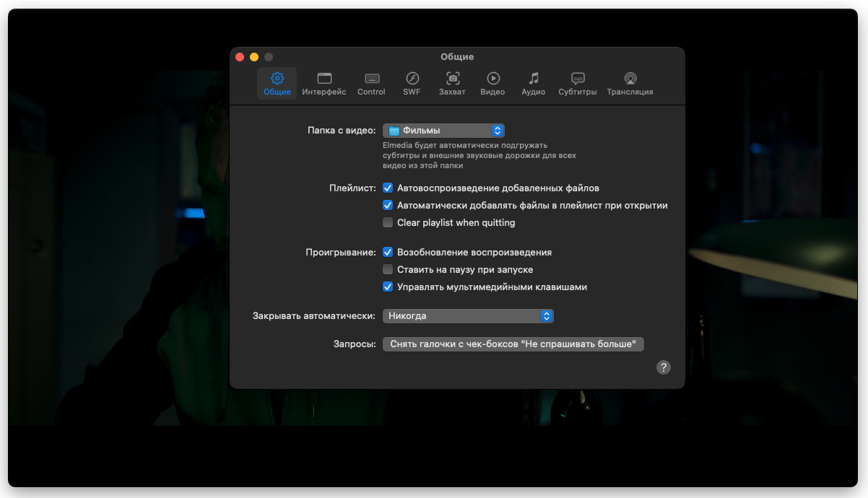
Task: Open the Аудио settings tab
Action: [533, 84]
